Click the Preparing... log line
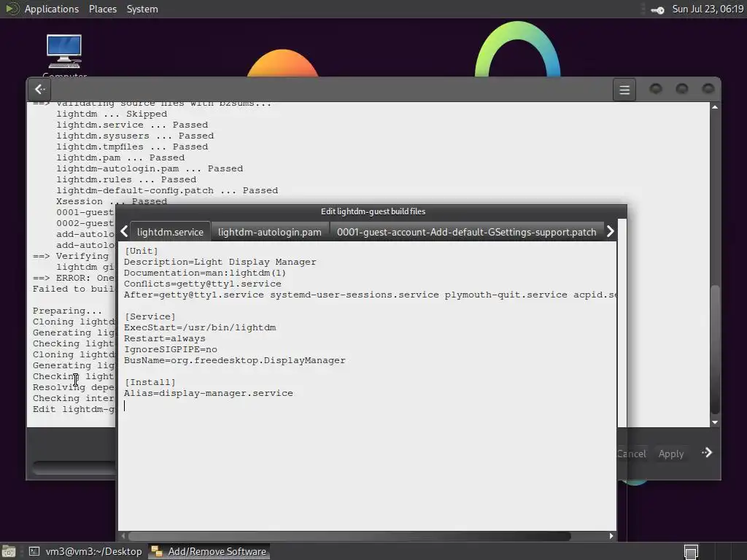747x560 pixels. 67,311
